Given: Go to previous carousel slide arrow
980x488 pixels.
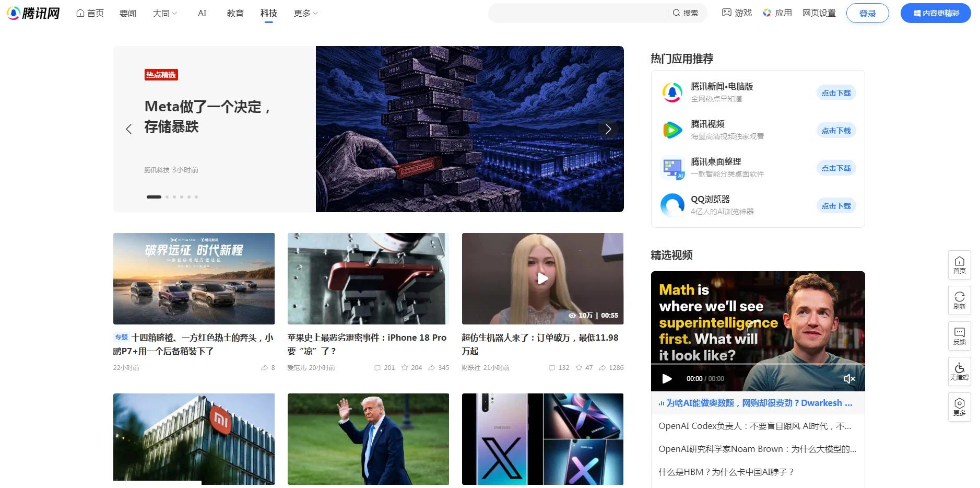Looking at the screenshot, I should [x=128, y=129].
